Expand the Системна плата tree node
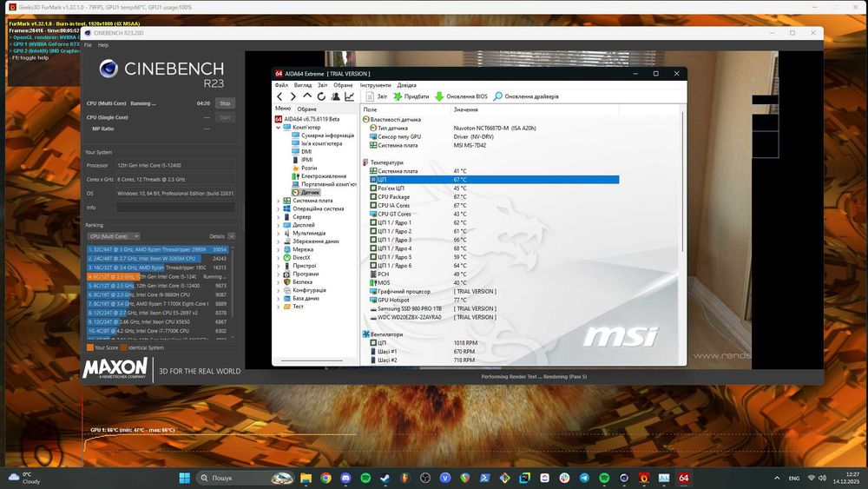This screenshot has width=868, height=489. click(279, 201)
